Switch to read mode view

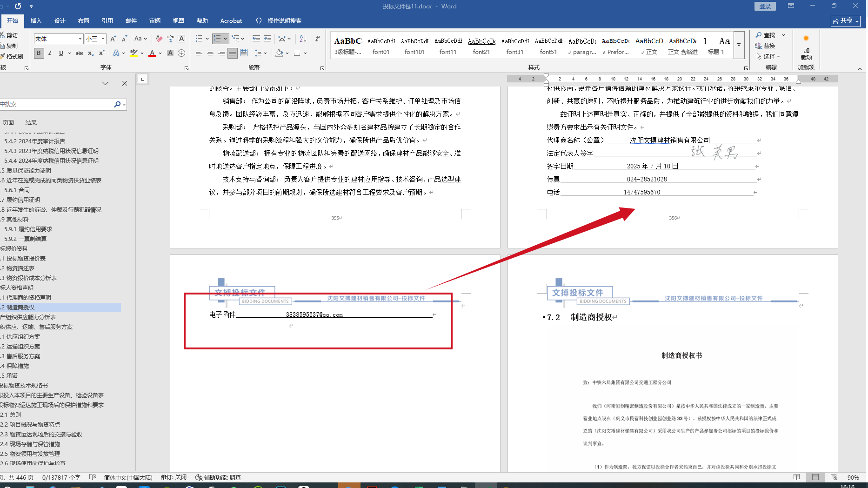point(797,477)
